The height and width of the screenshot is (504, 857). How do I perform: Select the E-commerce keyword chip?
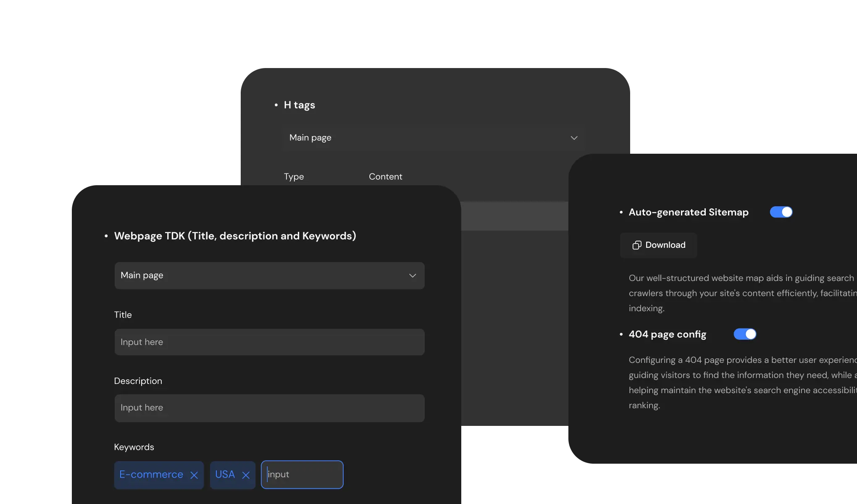[151, 475]
